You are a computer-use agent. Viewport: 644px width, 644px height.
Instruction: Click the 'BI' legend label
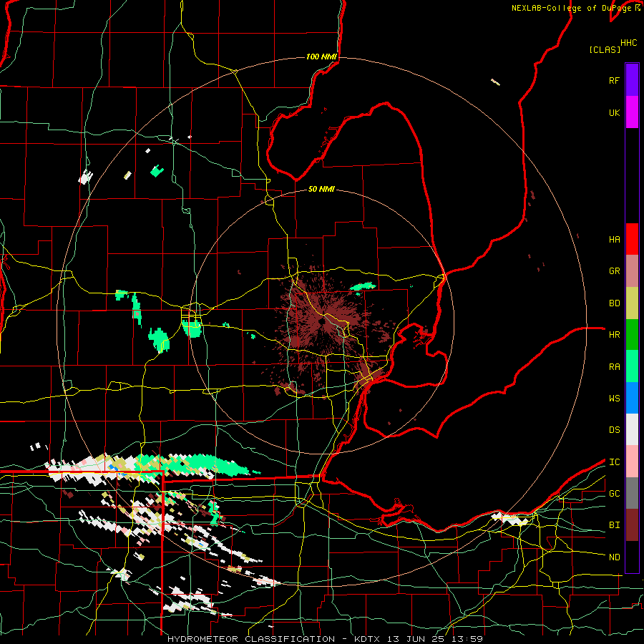(614, 525)
